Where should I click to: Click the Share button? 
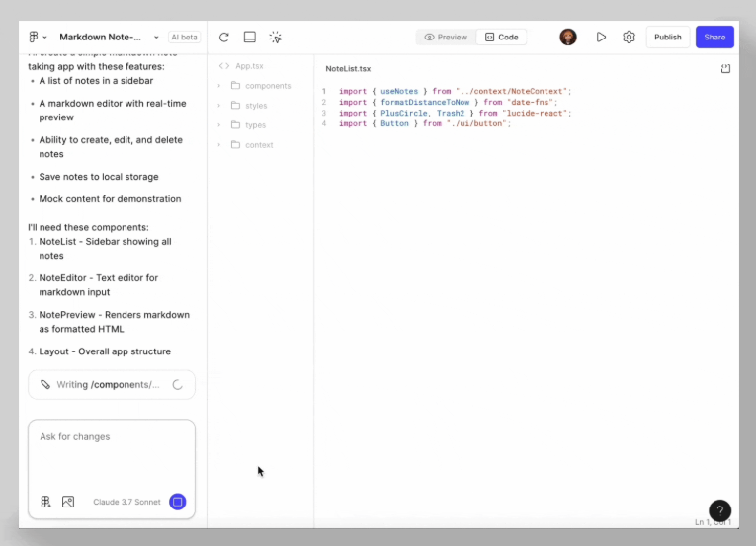pyautogui.click(x=714, y=38)
